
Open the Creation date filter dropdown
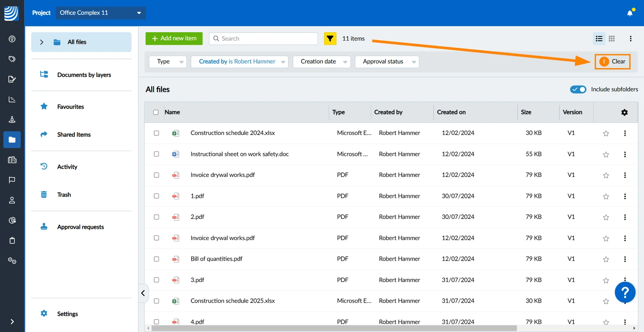click(322, 62)
